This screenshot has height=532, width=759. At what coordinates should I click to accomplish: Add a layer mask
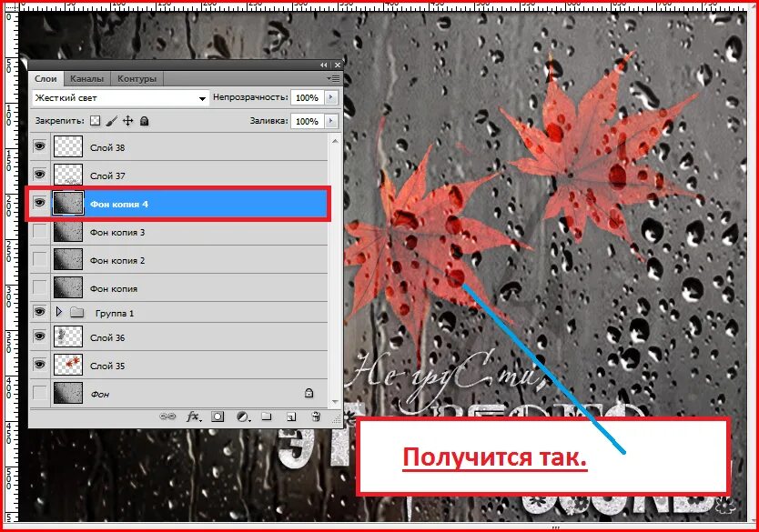click(218, 417)
